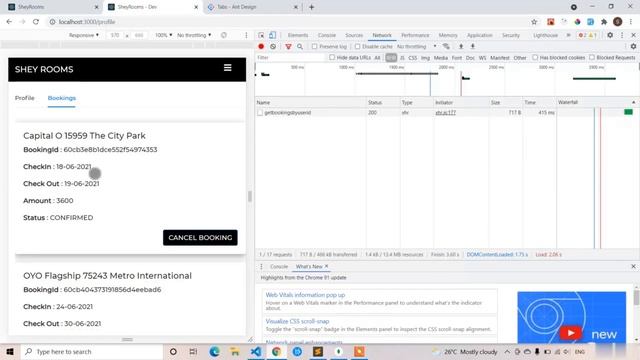Click the Windows Start button
Viewport: 640px width, 360px height.
tap(10, 351)
